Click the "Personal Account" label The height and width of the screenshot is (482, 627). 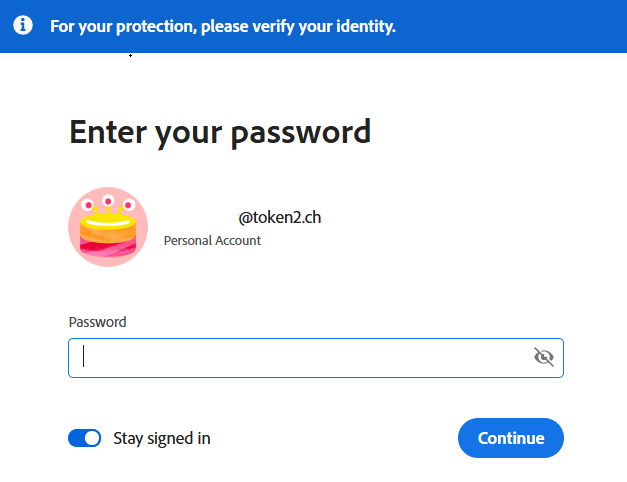tap(212, 241)
